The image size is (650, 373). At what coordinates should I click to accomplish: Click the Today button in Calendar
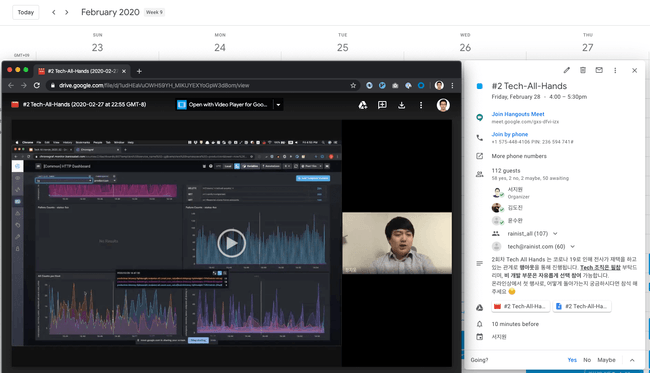[x=26, y=12]
